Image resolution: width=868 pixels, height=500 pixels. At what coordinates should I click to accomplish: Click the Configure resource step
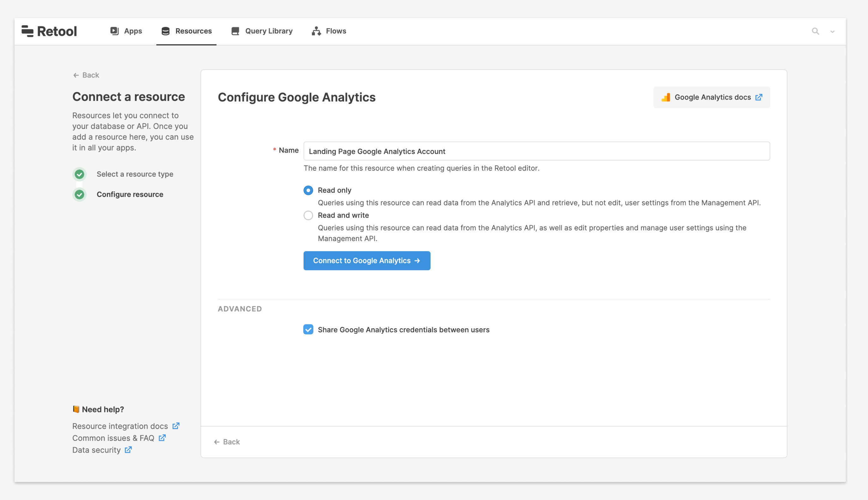tap(130, 194)
